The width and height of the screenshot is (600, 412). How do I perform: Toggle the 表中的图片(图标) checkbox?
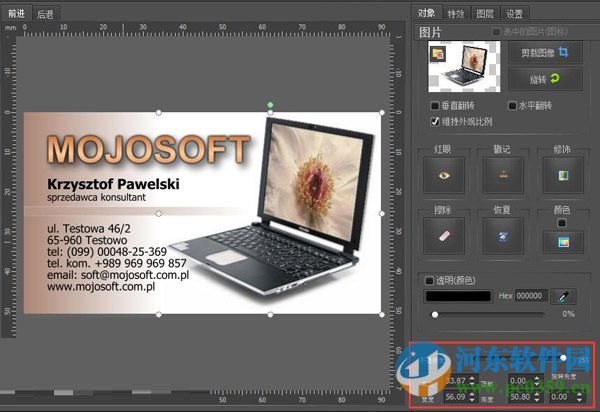tap(496, 32)
